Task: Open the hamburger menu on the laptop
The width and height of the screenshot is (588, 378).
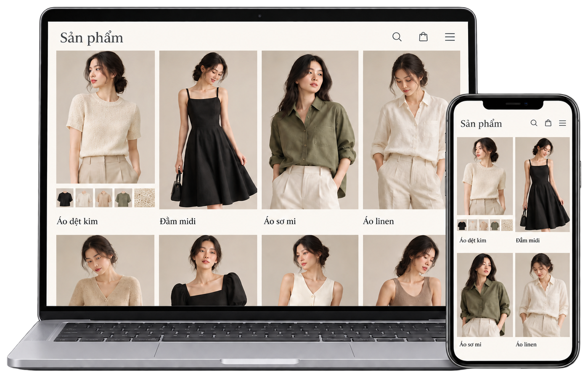Action: coord(450,37)
